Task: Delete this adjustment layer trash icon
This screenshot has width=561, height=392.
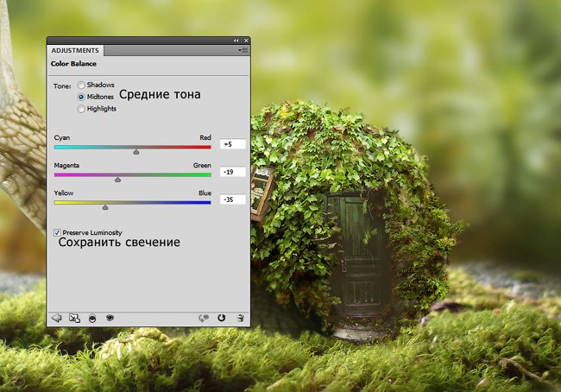Action: tap(240, 318)
